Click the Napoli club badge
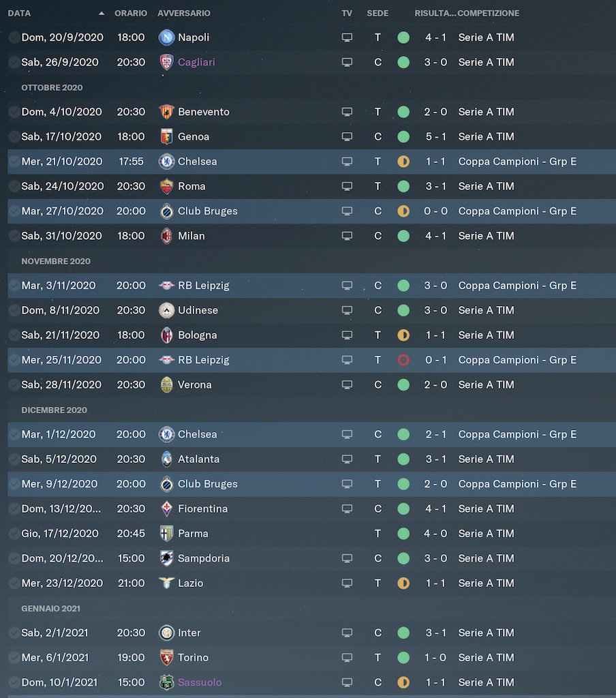The image size is (616, 698). [x=166, y=37]
